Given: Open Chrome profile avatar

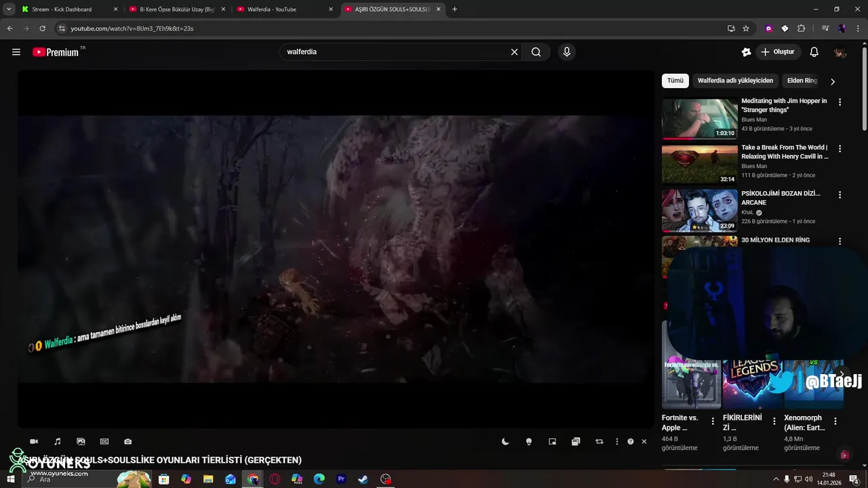Looking at the screenshot, I should (x=842, y=28).
